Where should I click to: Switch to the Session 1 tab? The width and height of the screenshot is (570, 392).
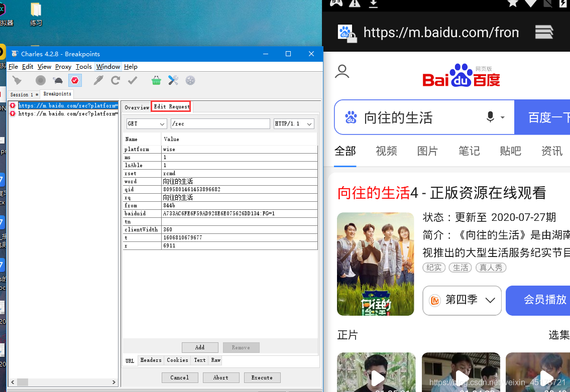coord(24,94)
